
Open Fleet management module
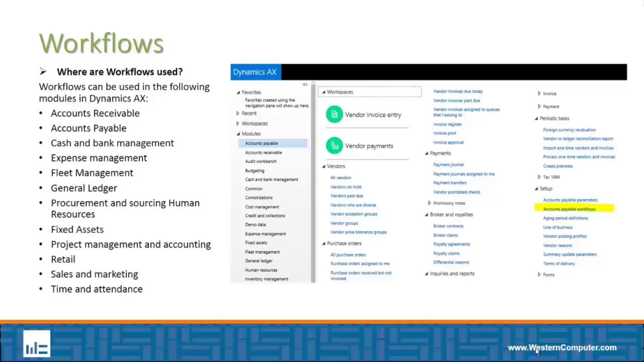click(x=262, y=252)
